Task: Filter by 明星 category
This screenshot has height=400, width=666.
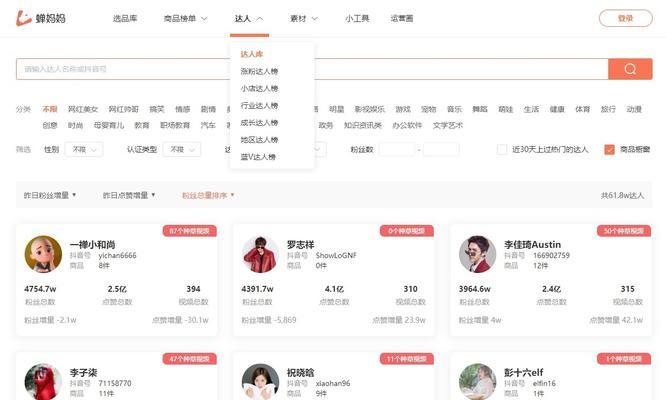Action: 336,109
